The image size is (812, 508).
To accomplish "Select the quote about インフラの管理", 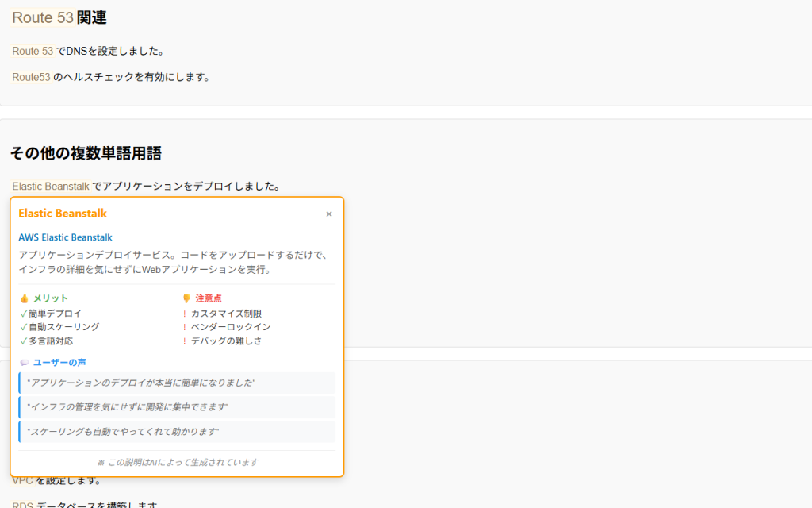I will tap(128, 407).
